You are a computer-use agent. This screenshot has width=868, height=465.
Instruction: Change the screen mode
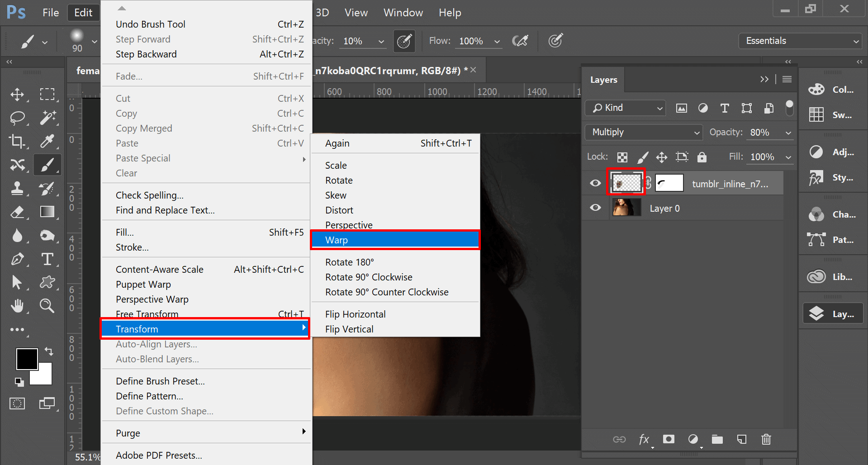47,403
